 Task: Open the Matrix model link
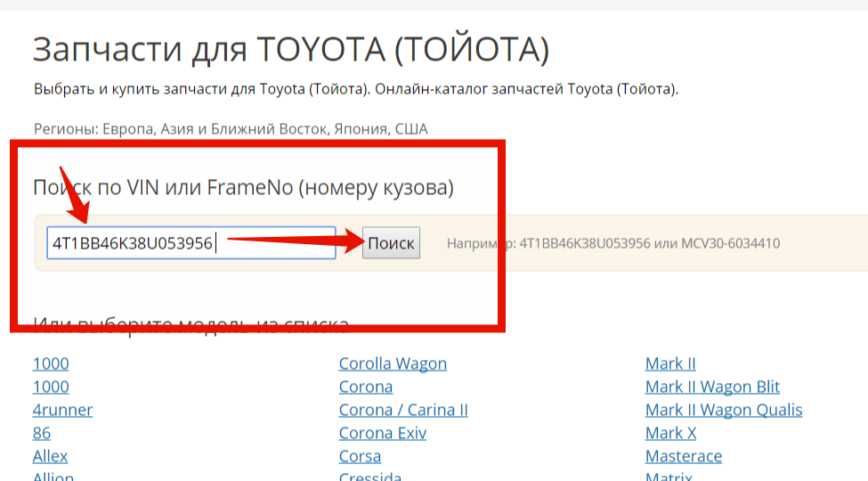[669, 477]
